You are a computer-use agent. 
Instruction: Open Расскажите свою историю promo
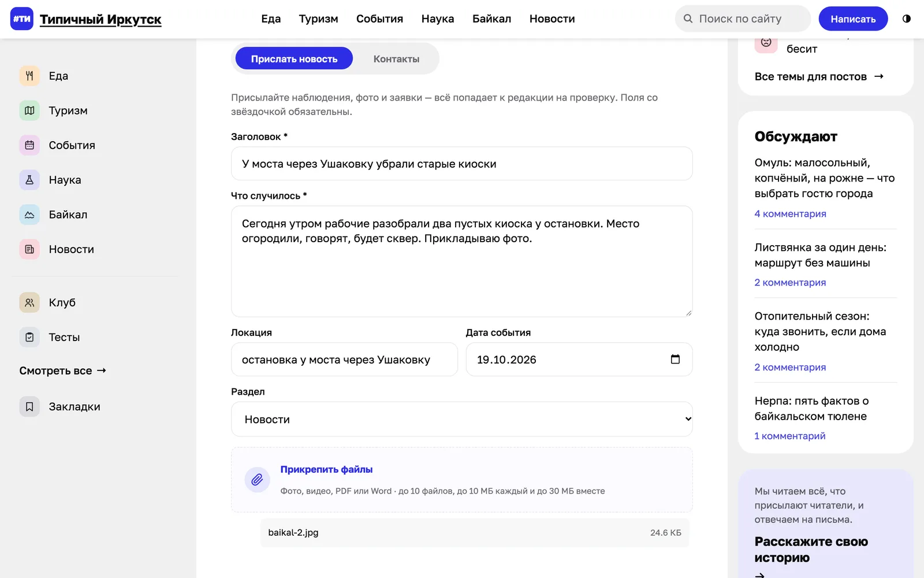(x=811, y=550)
